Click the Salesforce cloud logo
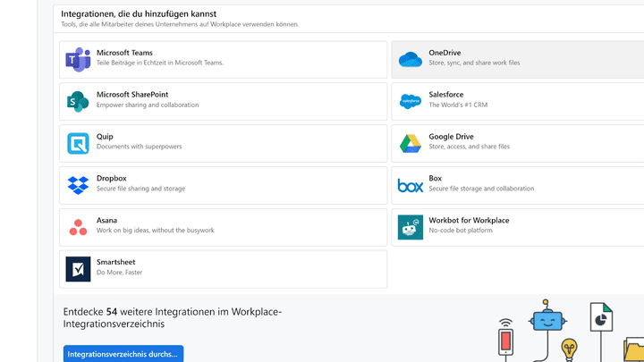Viewport: 644px width, 362px height. [x=411, y=101]
